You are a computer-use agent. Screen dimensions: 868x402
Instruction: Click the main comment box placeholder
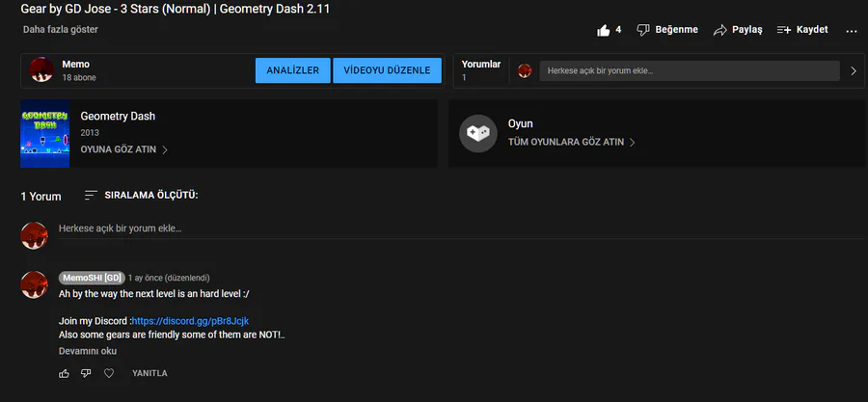point(121,228)
